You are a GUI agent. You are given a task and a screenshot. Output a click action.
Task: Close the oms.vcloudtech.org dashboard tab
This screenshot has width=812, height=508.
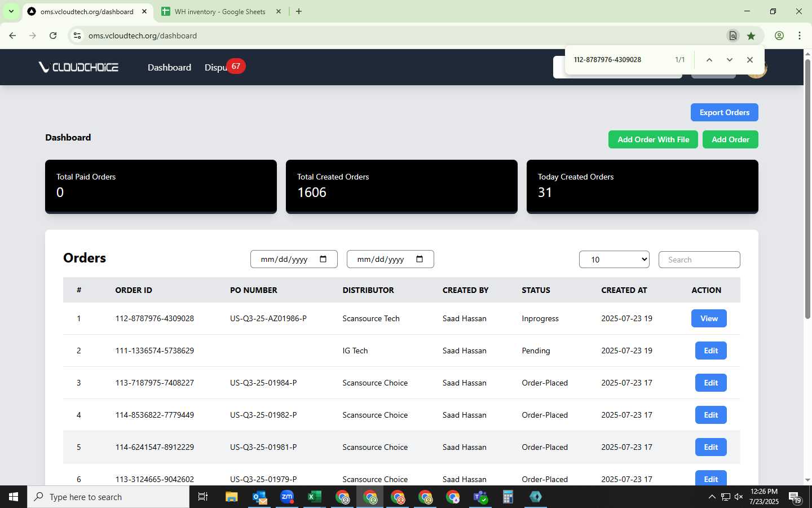(x=144, y=11)
